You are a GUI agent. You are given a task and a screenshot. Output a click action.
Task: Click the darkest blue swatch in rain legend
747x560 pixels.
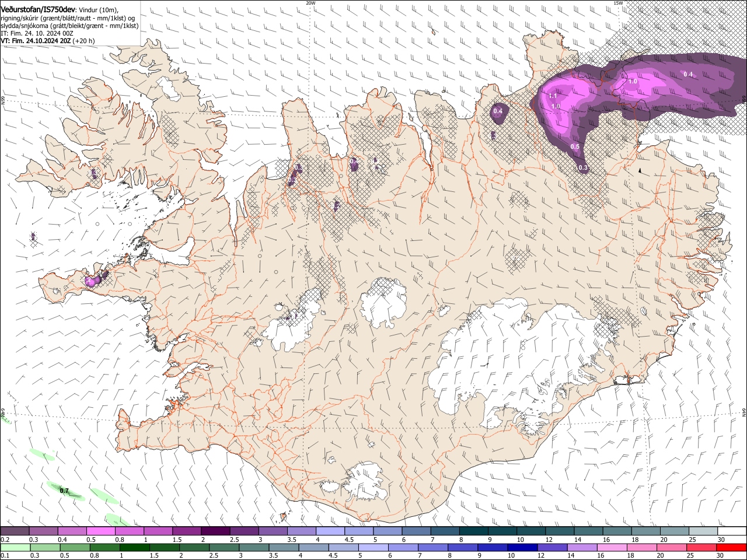[522, 548]
